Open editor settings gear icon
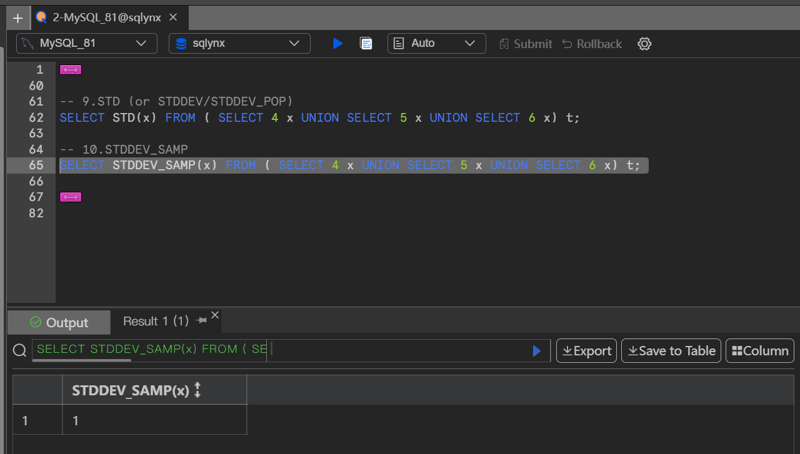 [644, 44]
